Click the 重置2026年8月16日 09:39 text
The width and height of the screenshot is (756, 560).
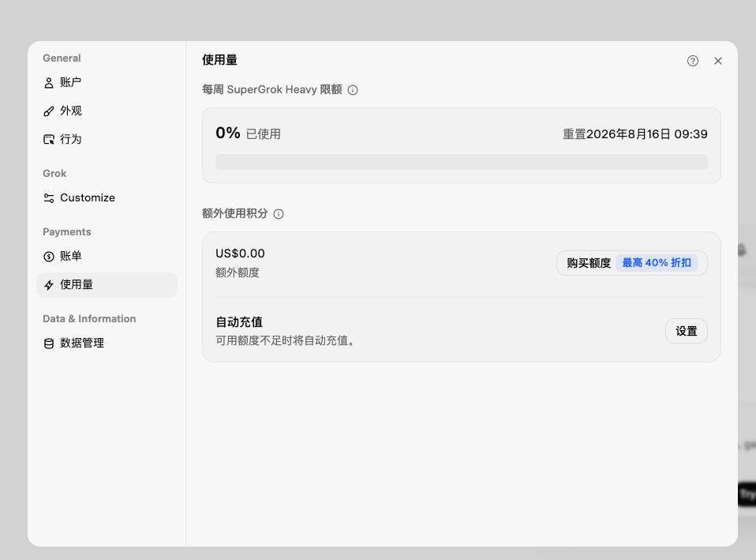pyautogui.click(x=635, y=134)
